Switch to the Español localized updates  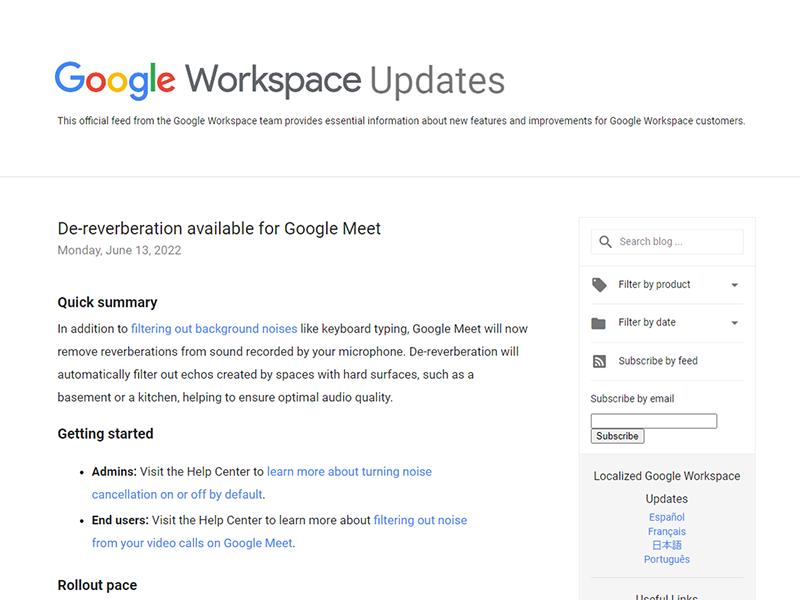point(667,517)
